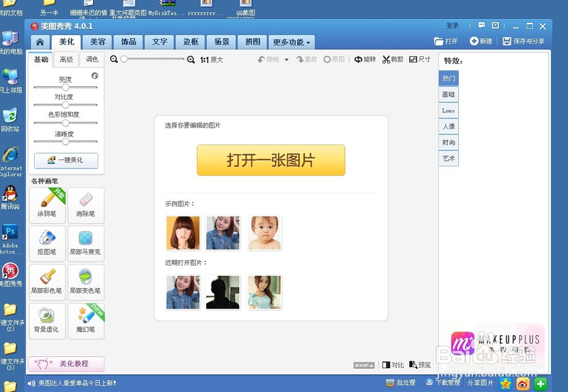
Task: Switch to the 美容 beautify tab
Action: tap(97, 42)
